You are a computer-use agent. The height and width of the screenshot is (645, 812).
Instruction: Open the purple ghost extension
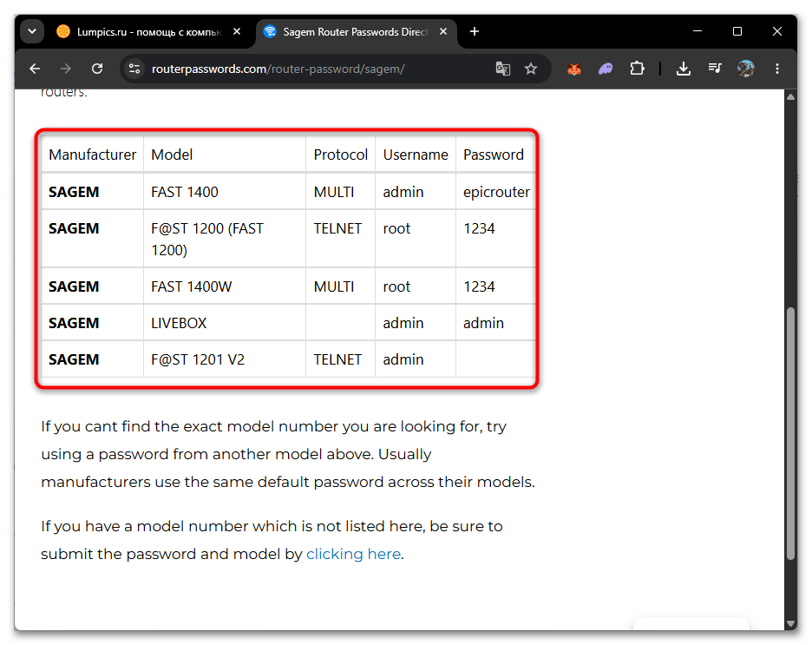click(x=606, y=69)
